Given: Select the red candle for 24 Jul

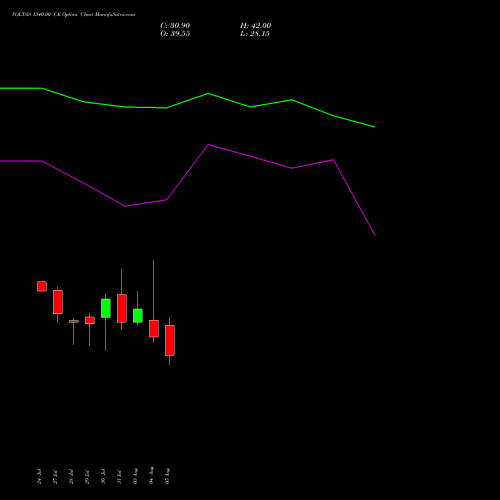Looking at the screenshot, I should (x=42, y=286).
